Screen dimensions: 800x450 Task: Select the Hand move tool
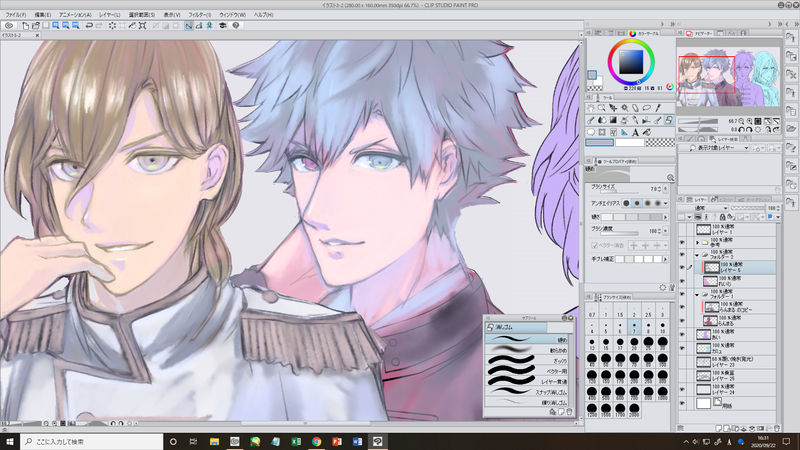pos(591,108)
